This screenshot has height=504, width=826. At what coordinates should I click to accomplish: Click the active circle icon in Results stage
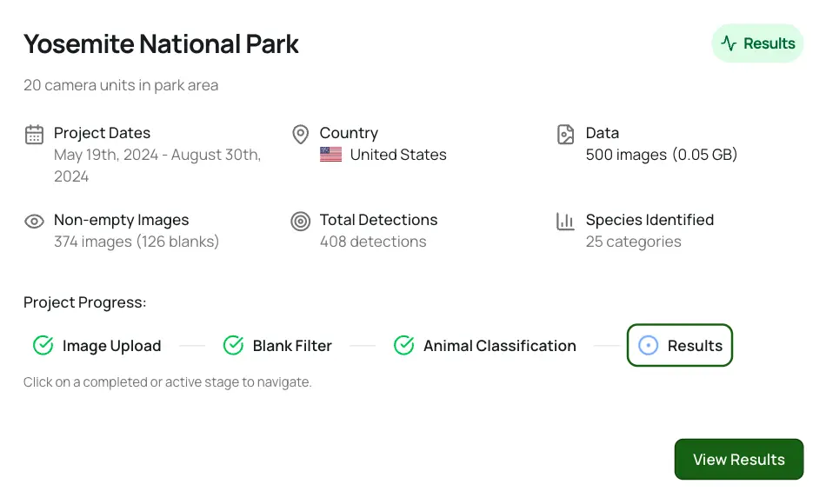649,345
